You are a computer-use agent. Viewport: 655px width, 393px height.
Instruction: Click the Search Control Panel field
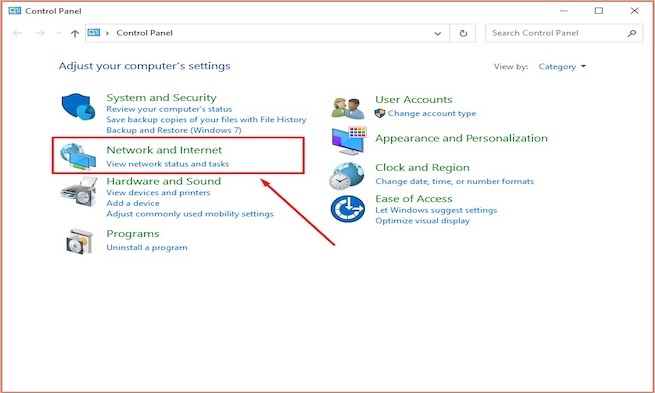[x=564, y=33]
